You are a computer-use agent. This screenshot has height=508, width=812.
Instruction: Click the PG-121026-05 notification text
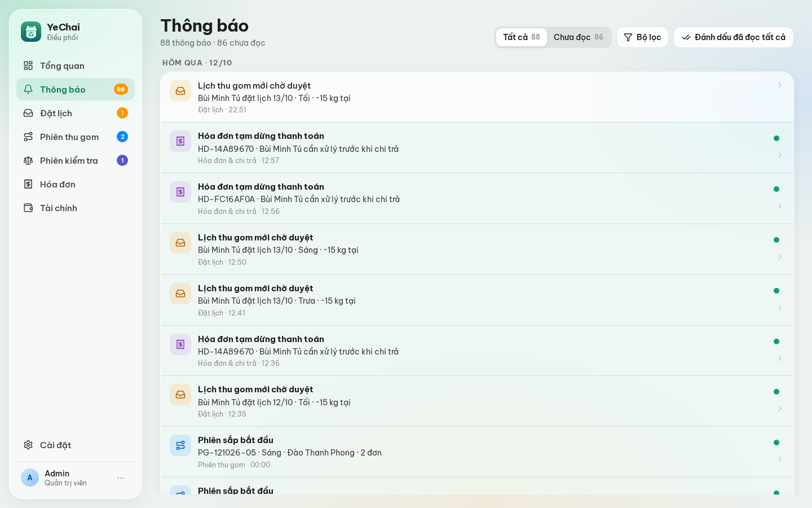click(x=290, y=453)
